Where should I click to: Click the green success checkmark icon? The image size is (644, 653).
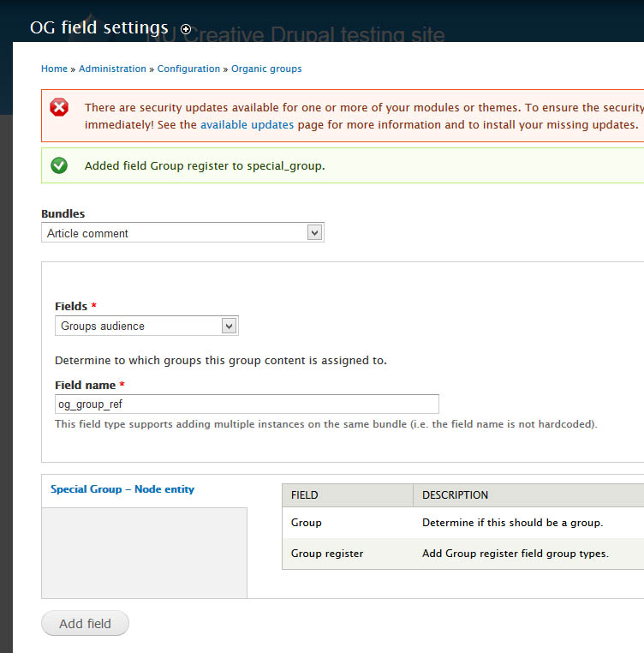click(x=59, y=165)
